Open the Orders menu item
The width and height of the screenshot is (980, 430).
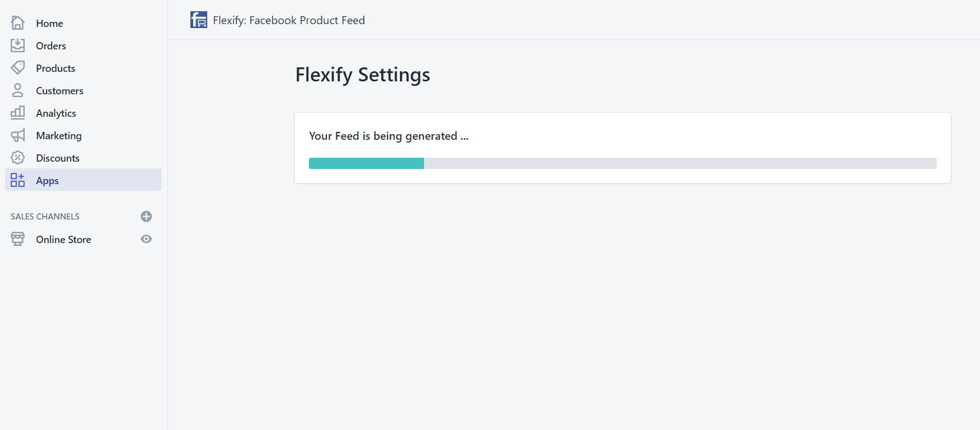51,45
